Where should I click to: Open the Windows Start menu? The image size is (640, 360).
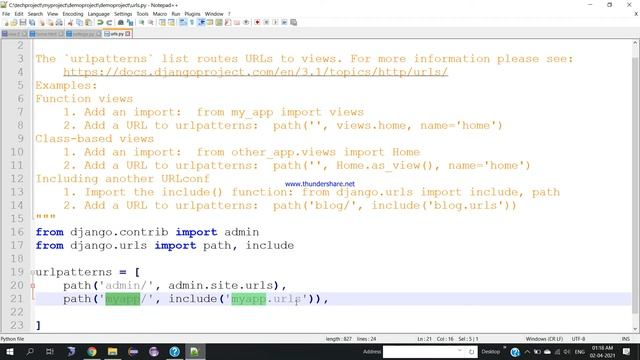[x=9, y=351]
